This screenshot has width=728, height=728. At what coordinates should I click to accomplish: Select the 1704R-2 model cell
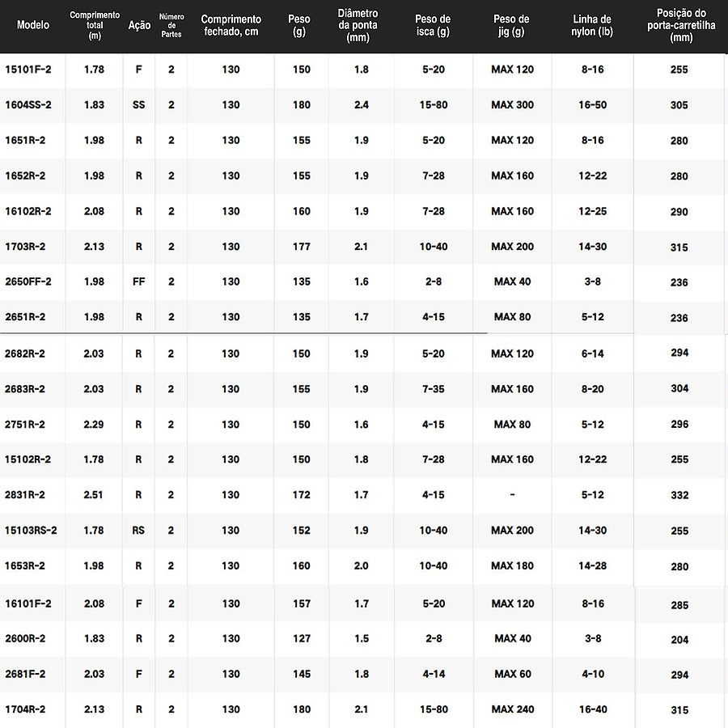pyautogui.click(x=25, y=709)
